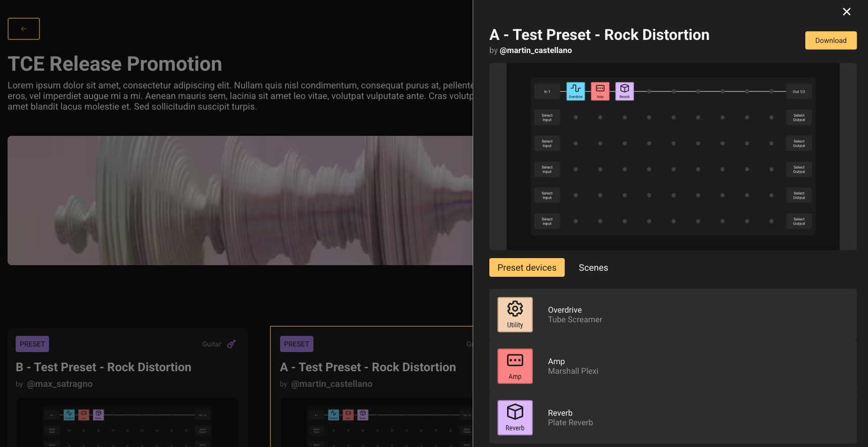This screenshot has height=447, width=868.
Task: Select the red Amp block in grid
Action: (600, 91)
